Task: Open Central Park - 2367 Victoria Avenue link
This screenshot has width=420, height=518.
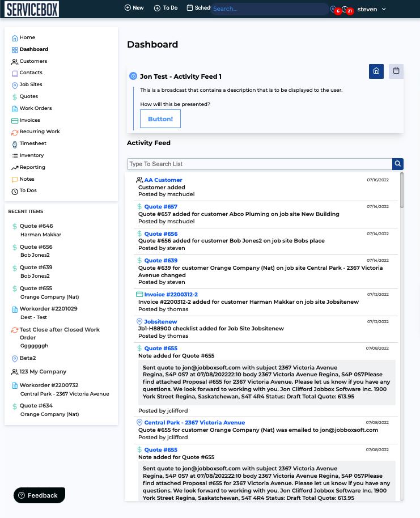Action: click(x=194, y=423)
